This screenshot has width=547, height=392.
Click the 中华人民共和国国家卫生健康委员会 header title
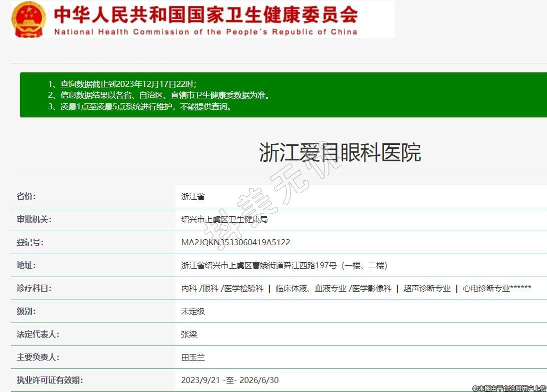(x=205, y=14)
